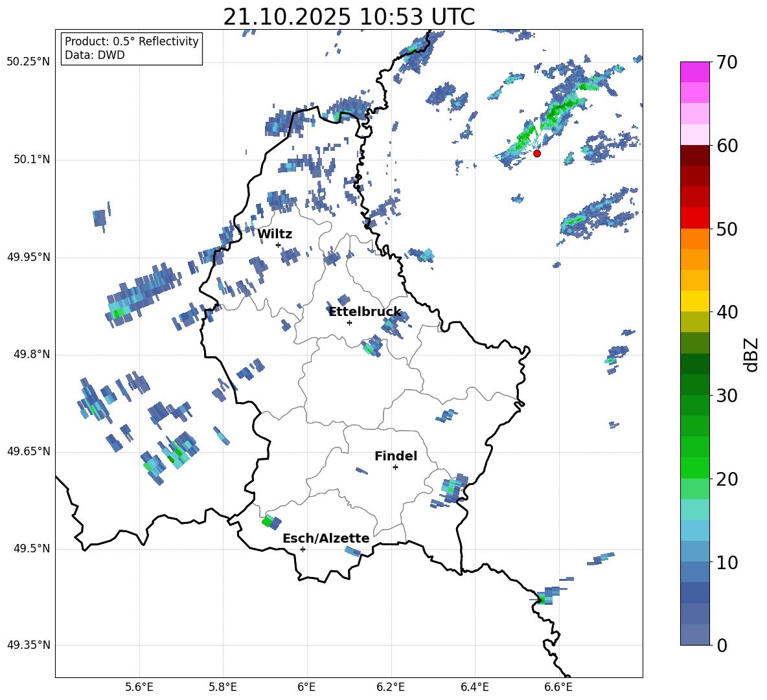This screenshot has width=767, height=700.
Task: Pick the bright red colorbar swatch above 50
Action: pos(695,218)
